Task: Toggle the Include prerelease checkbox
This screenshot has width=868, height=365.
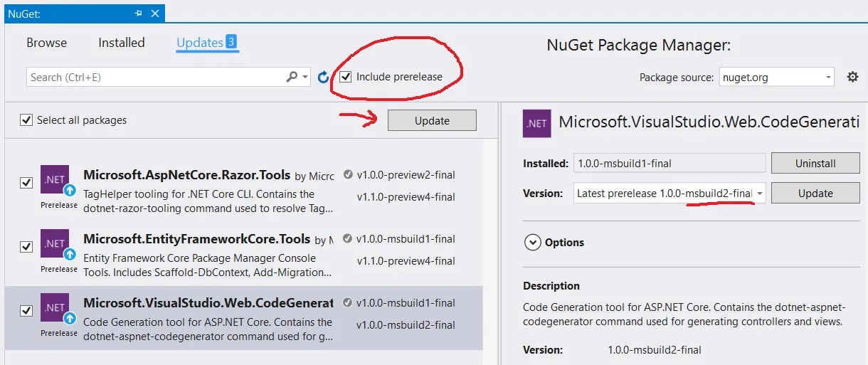Action: [346, 77]
